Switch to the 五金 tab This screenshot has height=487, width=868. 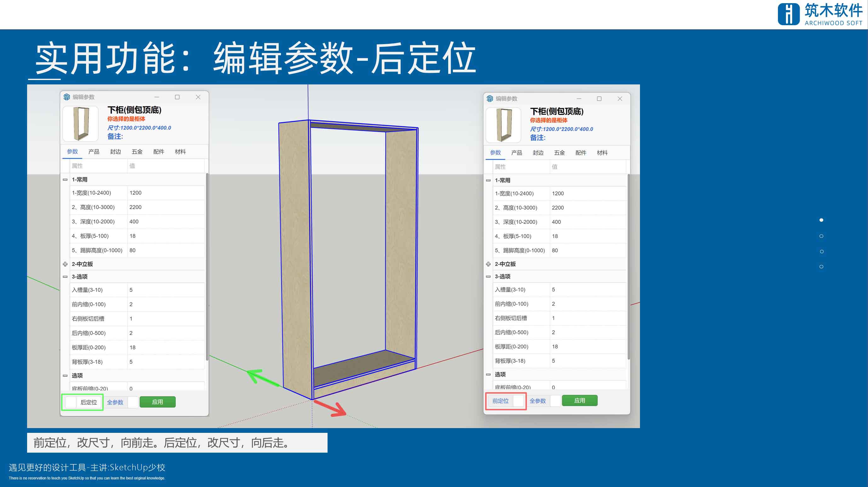[137, 152]
